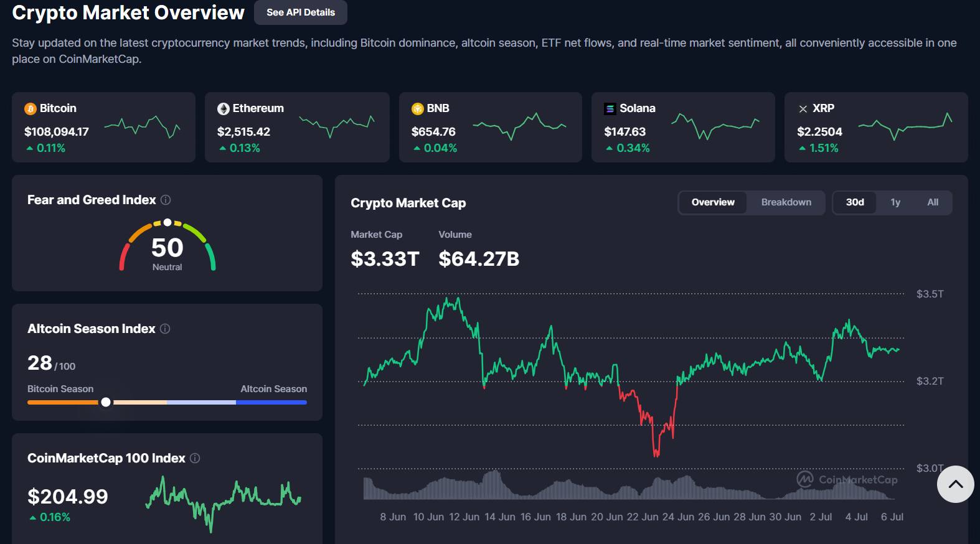Click the Fear and Greed Index title
The image size is (980, 544).
point(92,200)
